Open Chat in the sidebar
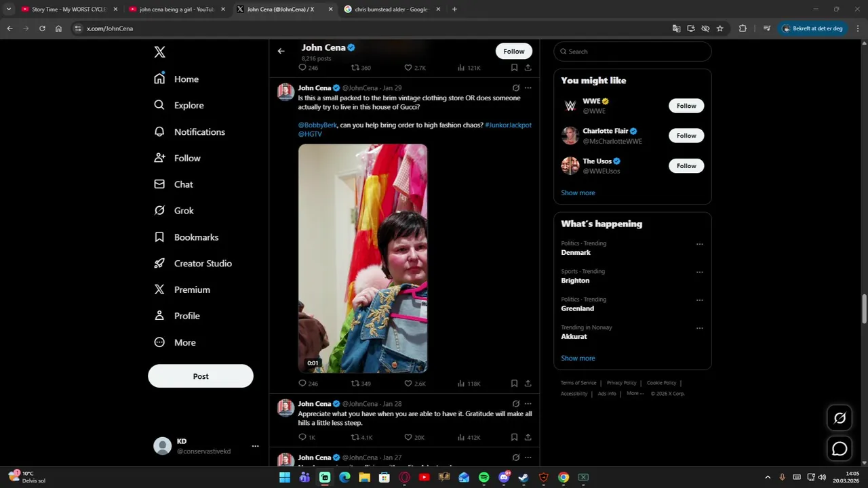Screen dimensions: 868x488 coord(174,184)
